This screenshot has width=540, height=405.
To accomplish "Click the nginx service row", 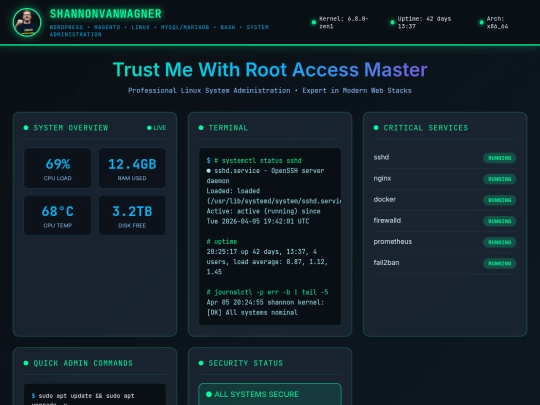I will [x=445, y=179].
